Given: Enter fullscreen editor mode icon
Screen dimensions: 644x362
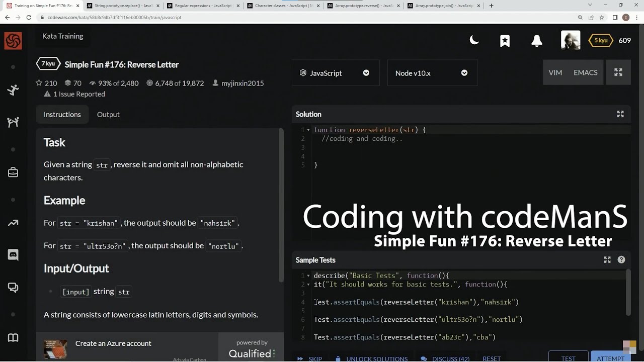Looking at the screenshot, I should click(x=618, y=72).
